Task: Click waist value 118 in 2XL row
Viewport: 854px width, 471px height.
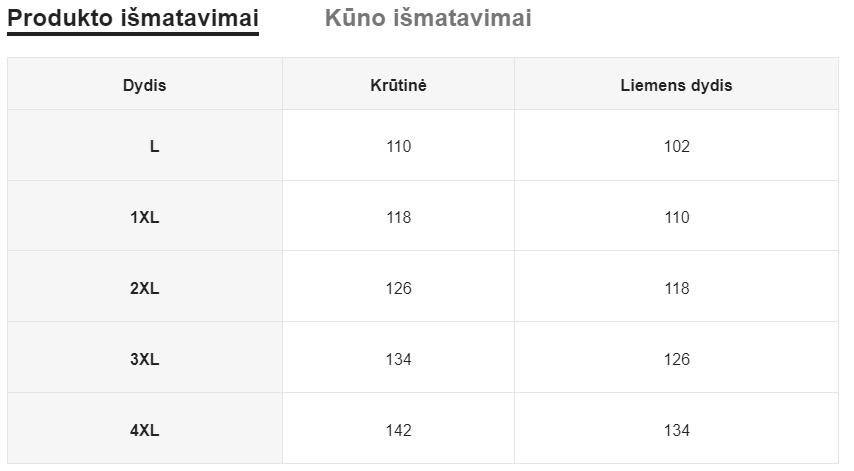Action: tap(677, 288)
